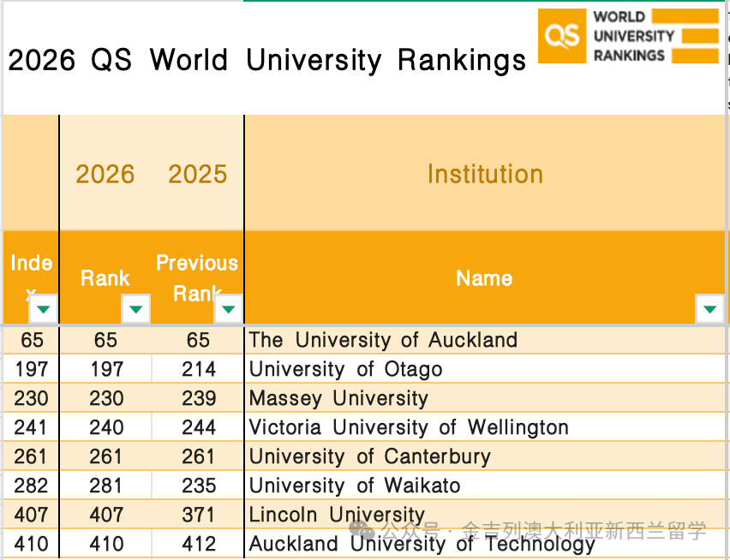Click the 'Name' header label
The width and height of the screenshot is (730, 560).
click(484, 278)
